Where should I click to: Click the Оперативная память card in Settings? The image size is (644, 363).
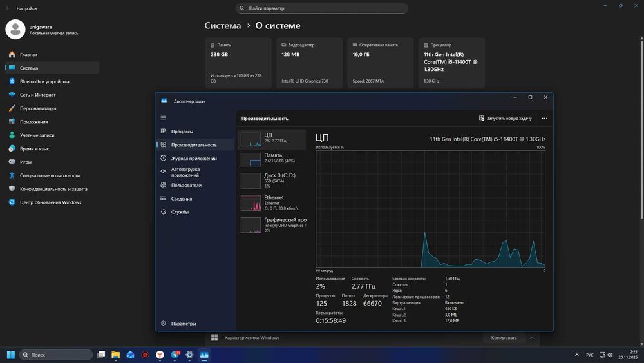(381, 63)
